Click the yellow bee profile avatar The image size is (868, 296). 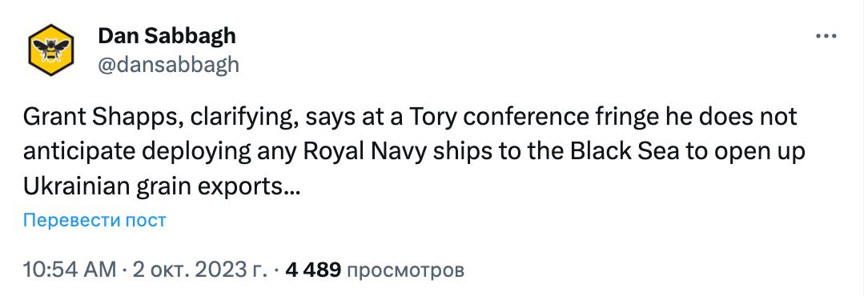point(50,50)
